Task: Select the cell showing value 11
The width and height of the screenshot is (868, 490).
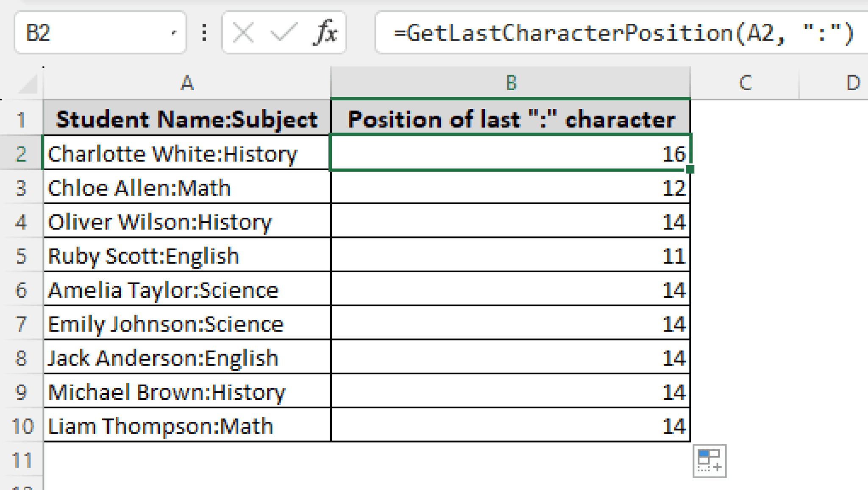Action: (x=511, y=255)
